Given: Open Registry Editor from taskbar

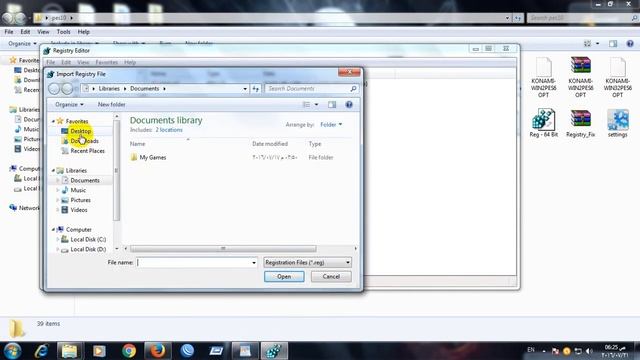Looking at the screenshot, I should click(x=274, y=351).
